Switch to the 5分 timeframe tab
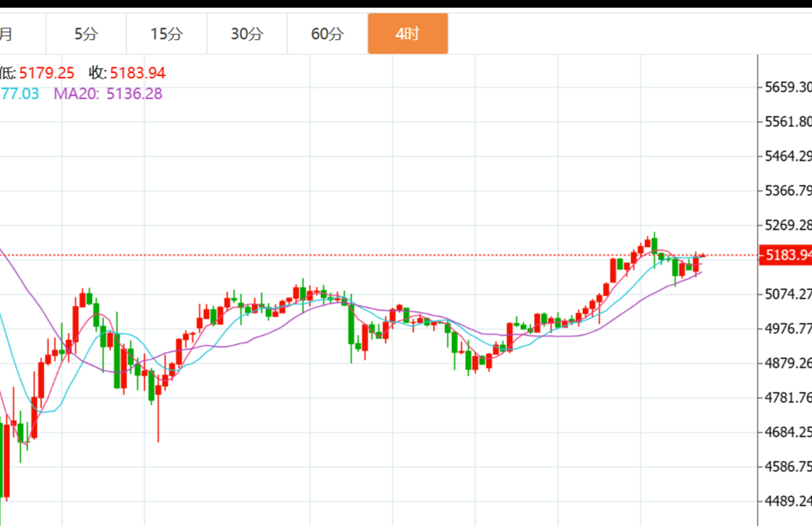812x526 pixels. 86,34
